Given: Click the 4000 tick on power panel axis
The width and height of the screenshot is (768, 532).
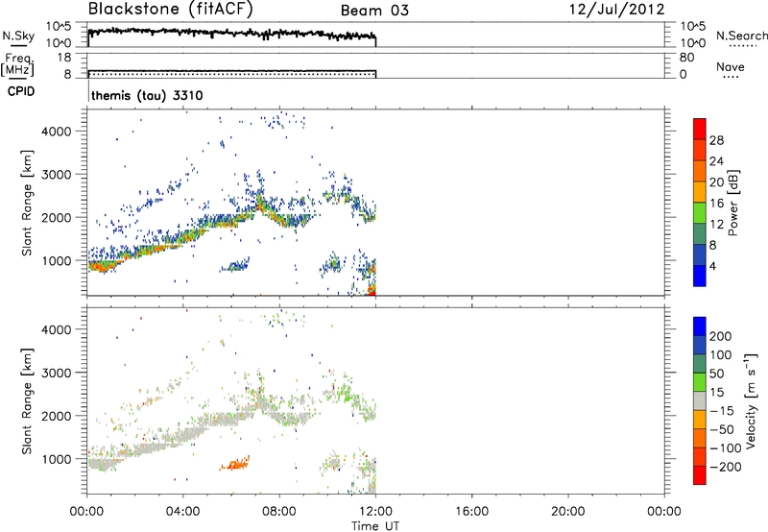Looking at the screenshot, I should point(57,132).
